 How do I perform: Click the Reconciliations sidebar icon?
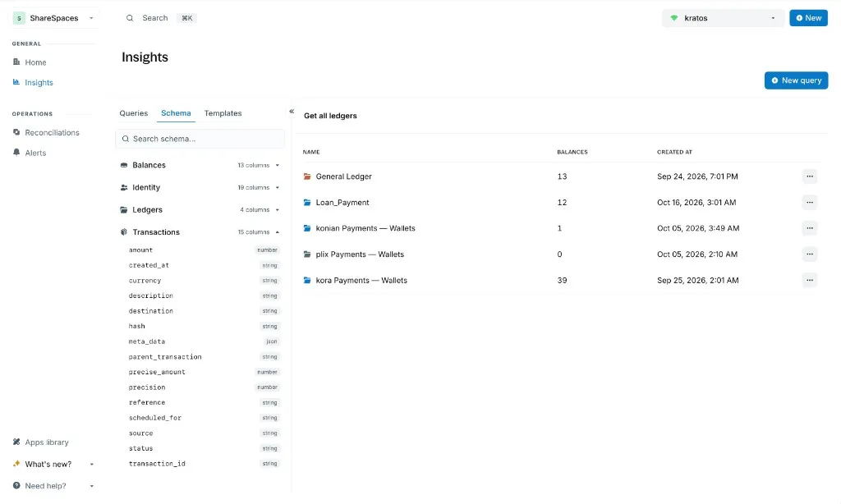click(16, 132)
